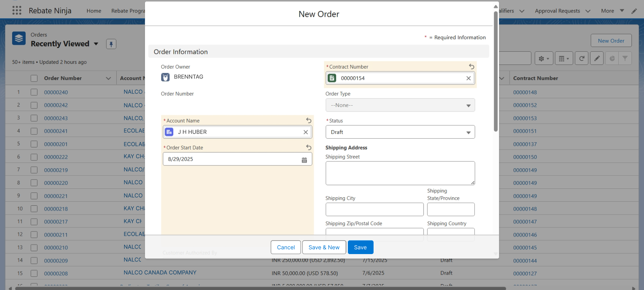The height and width of the screenshot is (290, 644).
Task: Open the Recently Viewed list view dropdown
Action: pos(96,44)
